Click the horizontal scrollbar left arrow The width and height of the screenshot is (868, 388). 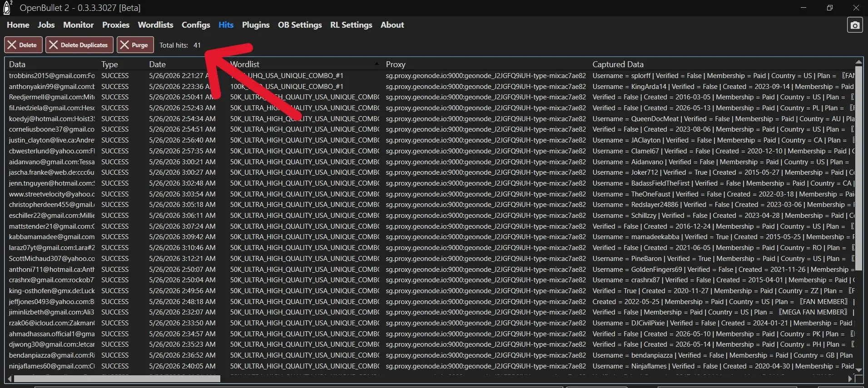coord(10,378)
